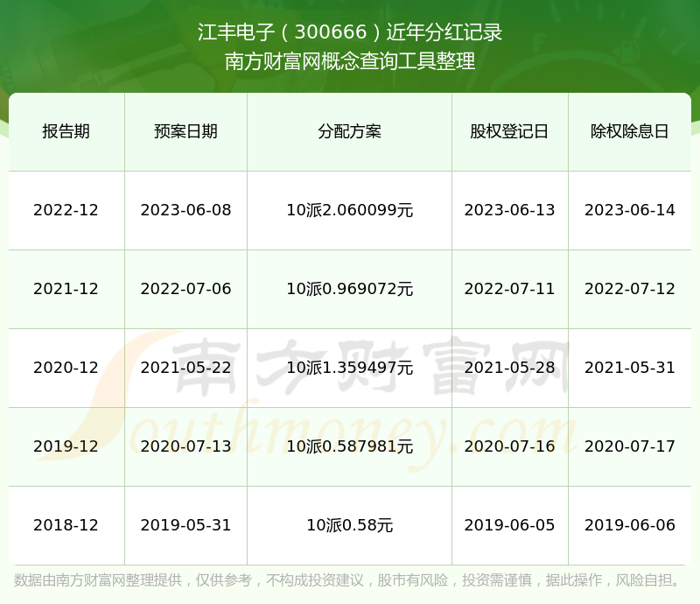Select the 2023-06-14 ex-dividend date cell

tap(629, 210)
